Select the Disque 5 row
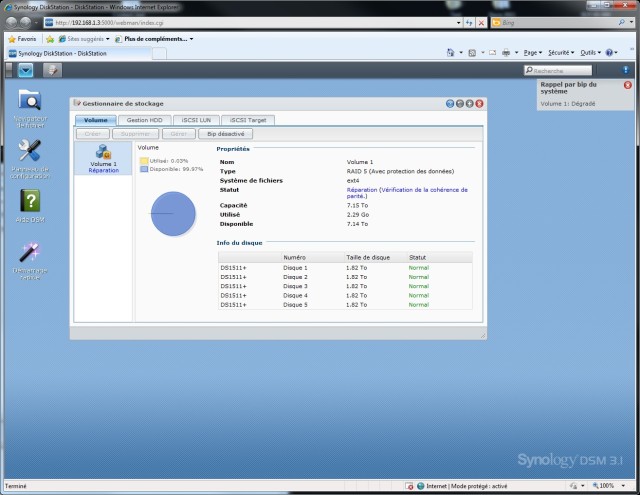Image resolution: width=640 pixels, height=495 pixels. (x=345, y=304)
